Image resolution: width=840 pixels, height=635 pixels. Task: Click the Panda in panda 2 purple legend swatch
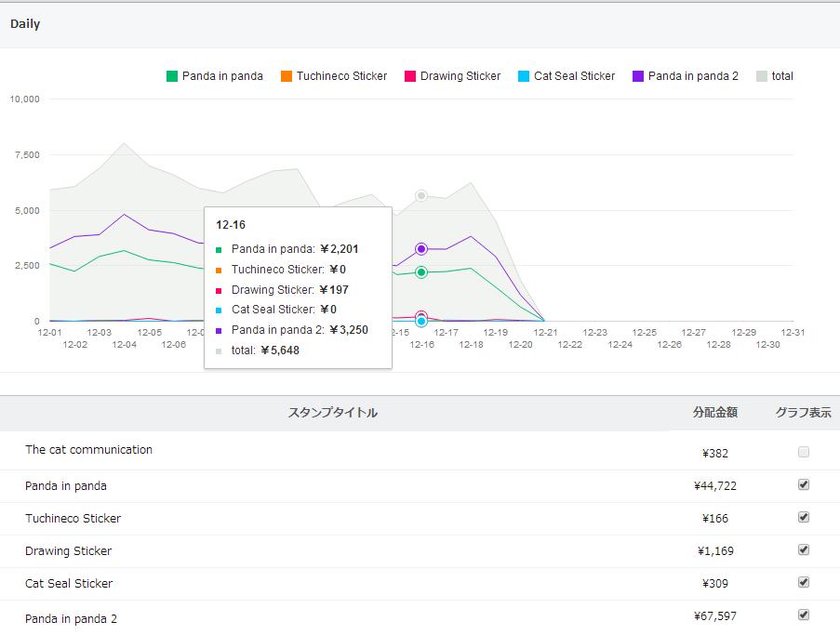[638, 76]
